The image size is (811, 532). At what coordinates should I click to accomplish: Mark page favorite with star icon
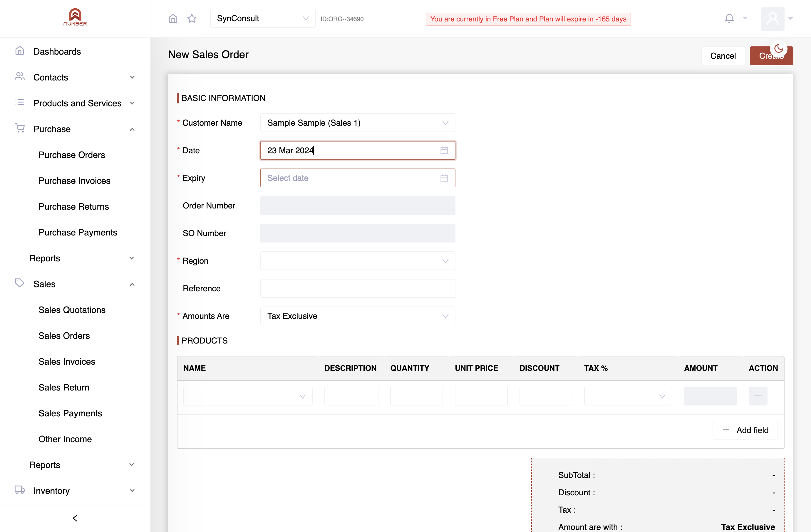(192, 18)
